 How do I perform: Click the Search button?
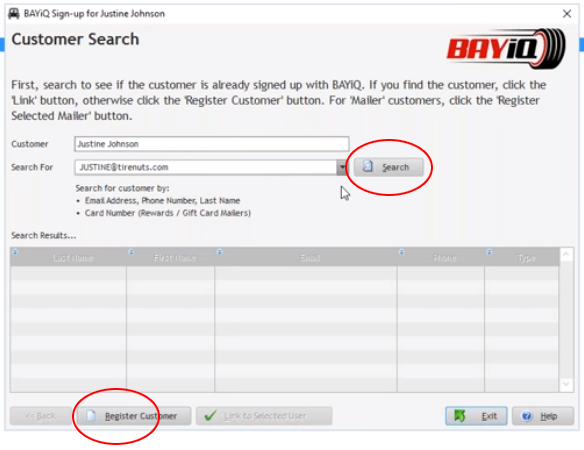pos(388,167)
